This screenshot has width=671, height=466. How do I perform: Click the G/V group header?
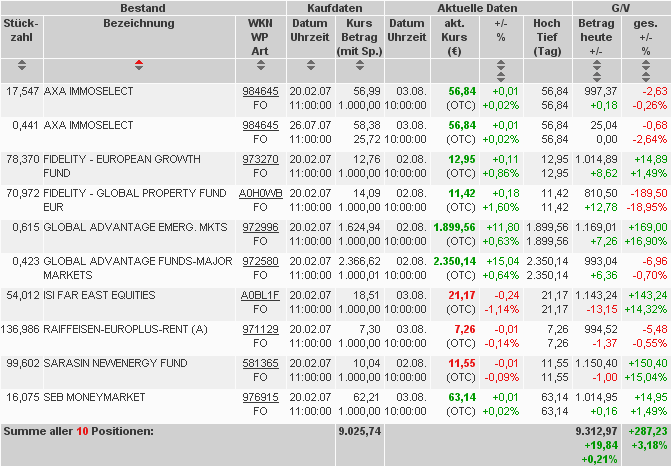click(x=621, y=8)
